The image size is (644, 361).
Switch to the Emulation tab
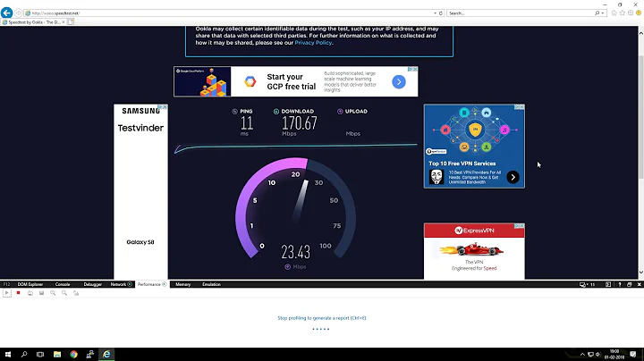pos(211,284)
